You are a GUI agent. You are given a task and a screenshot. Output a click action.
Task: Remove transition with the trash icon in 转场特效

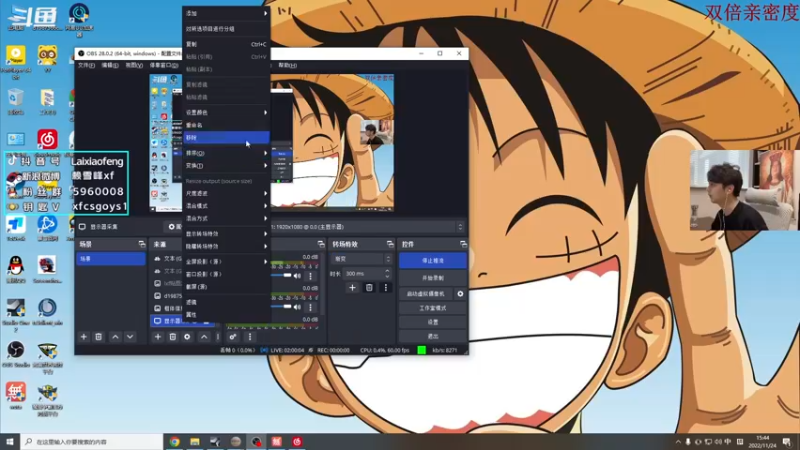coord(369,288)
